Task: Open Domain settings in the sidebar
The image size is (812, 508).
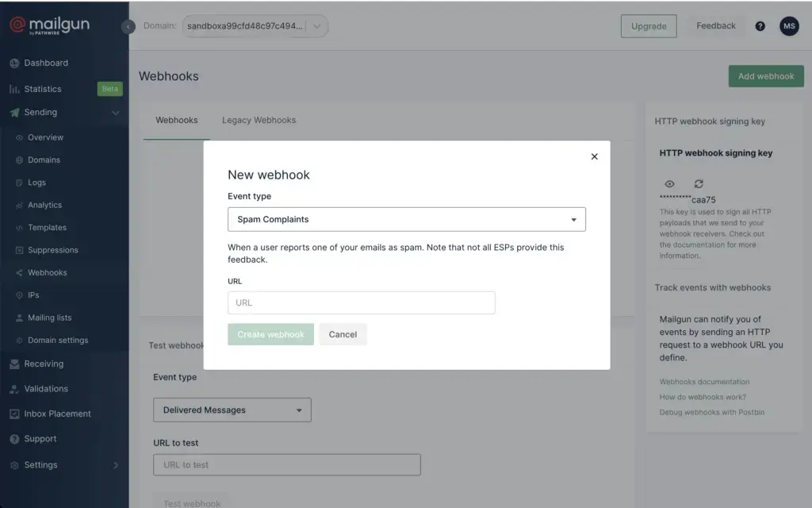Action: click(x=58, y=341)
